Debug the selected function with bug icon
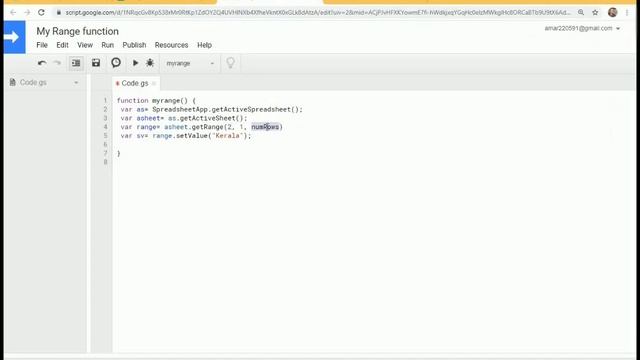Image resolution: width=640 pixels, height=360 pixels. pyautogui.click(x=150, y=63)
